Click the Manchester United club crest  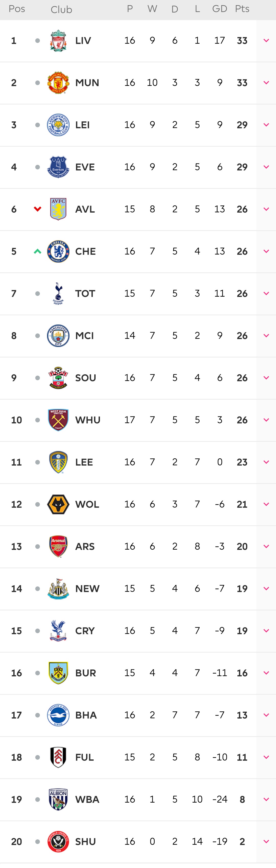pos(58,83)
